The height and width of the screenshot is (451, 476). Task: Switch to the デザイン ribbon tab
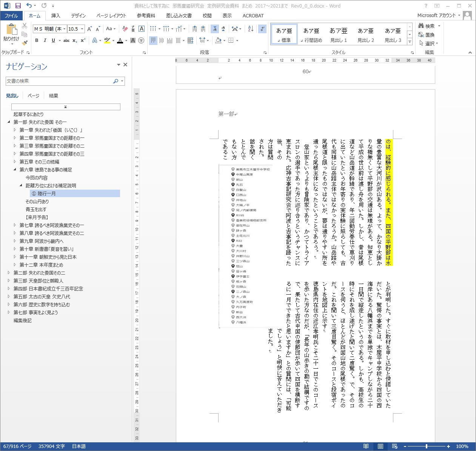pyautogui.click(x=78, y=15)
